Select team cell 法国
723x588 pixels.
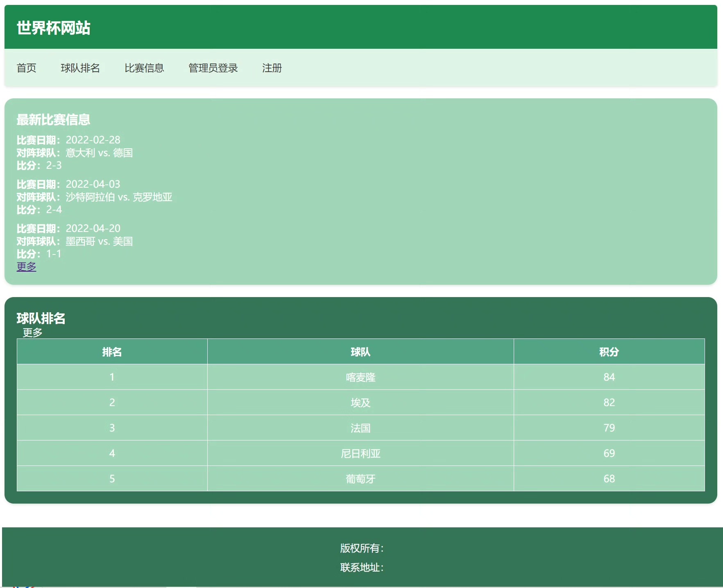tap(360, 428)
